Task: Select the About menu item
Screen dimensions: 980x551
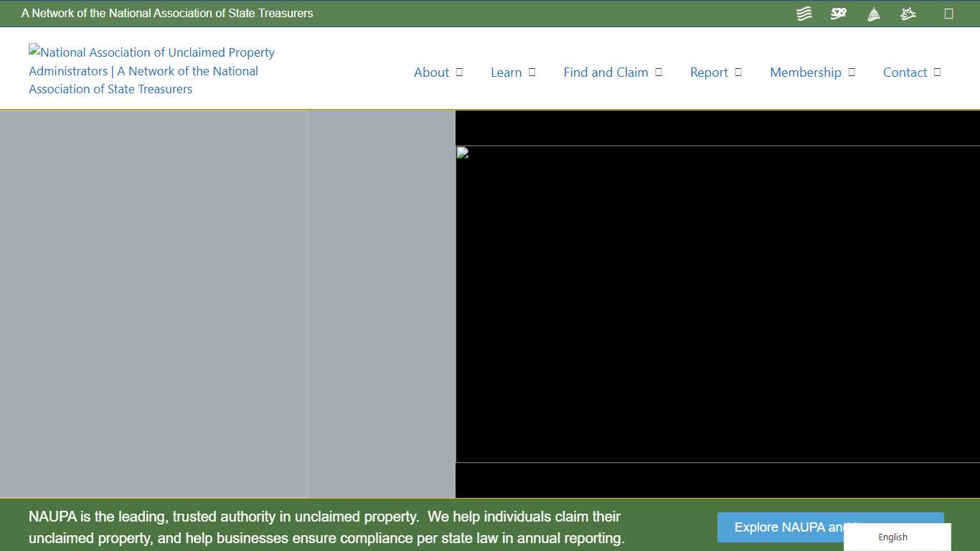Action: 431,72
